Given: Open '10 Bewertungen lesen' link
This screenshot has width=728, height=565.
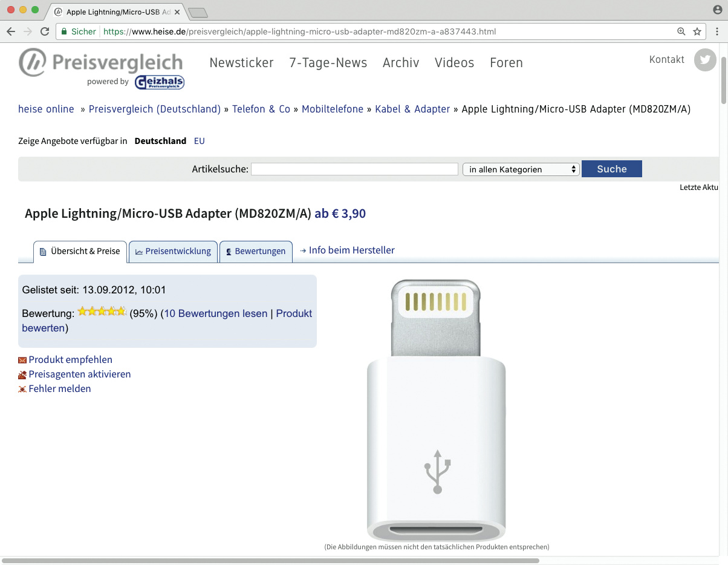Looking at the screenshot, I should tap(216, 313).
